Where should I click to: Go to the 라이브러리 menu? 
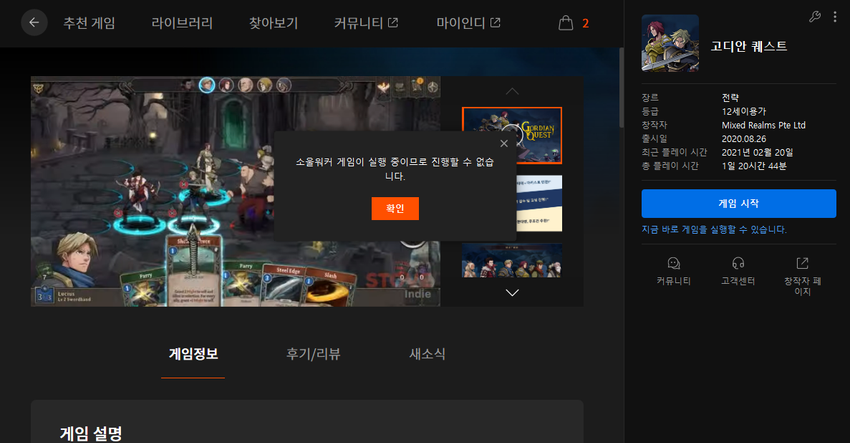pyautogui.click(x=182, y=22)
